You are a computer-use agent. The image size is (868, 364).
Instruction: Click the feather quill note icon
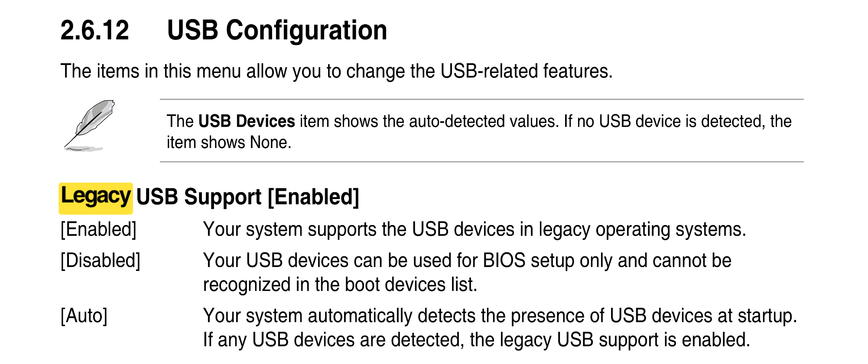click(x=89, y=126)
